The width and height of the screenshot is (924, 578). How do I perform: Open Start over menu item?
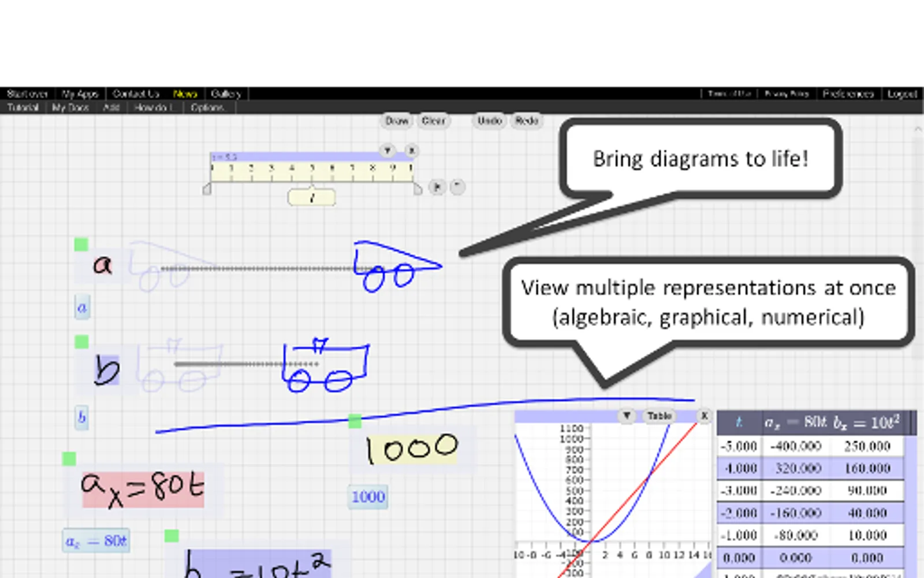(x=27, y=94)
